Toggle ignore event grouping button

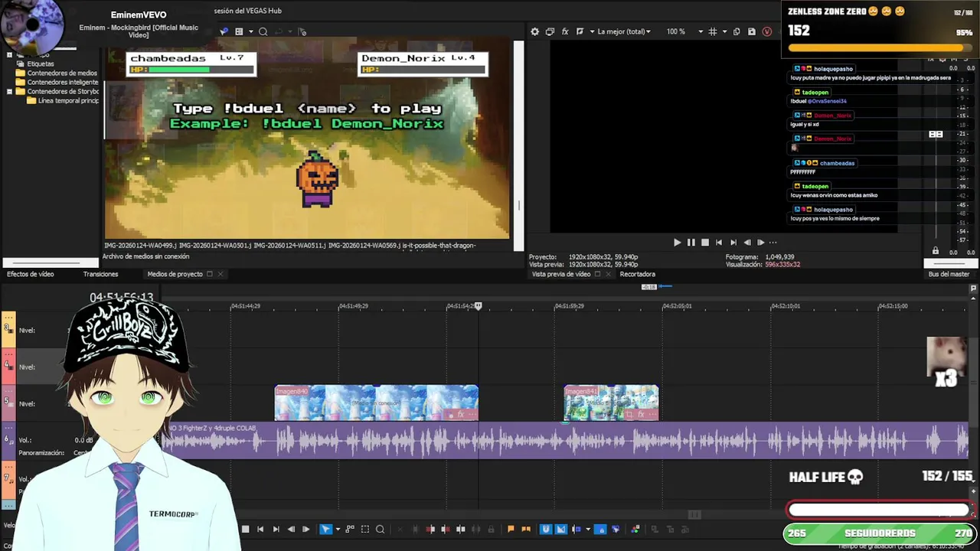coord(616,529)
